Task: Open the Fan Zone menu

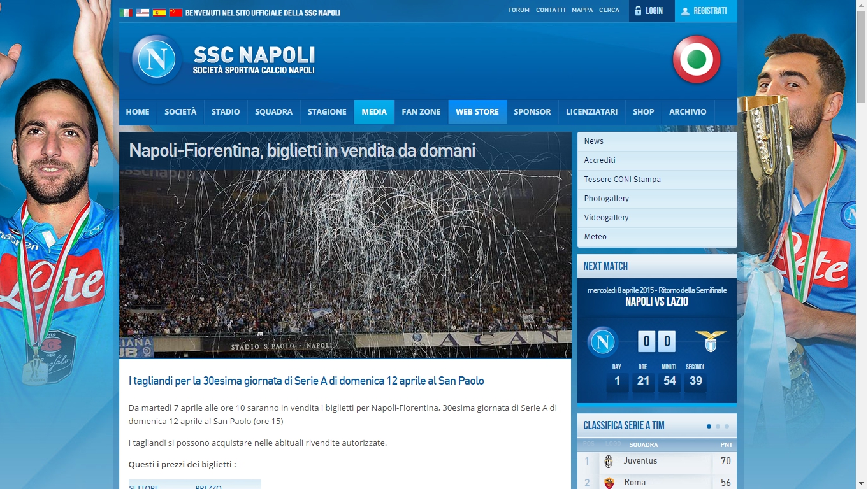Action: point(421,112)
